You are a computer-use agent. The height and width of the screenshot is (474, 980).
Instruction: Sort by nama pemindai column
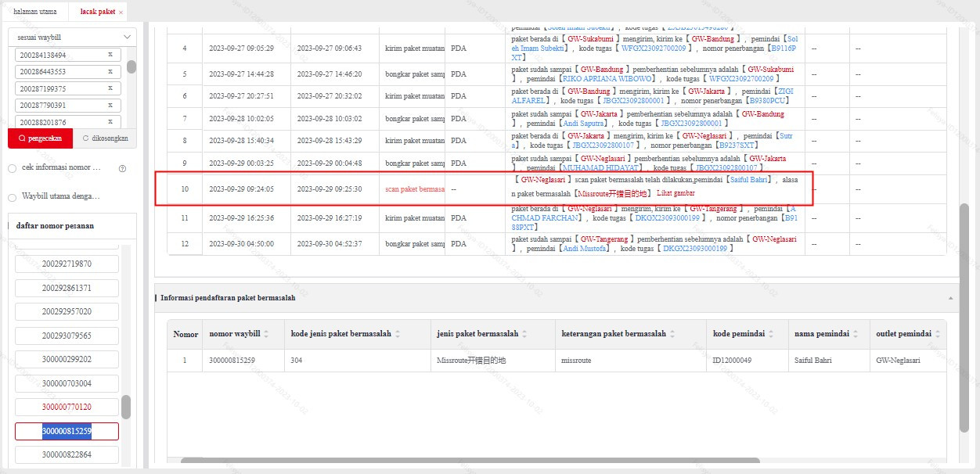click(856, 334)
